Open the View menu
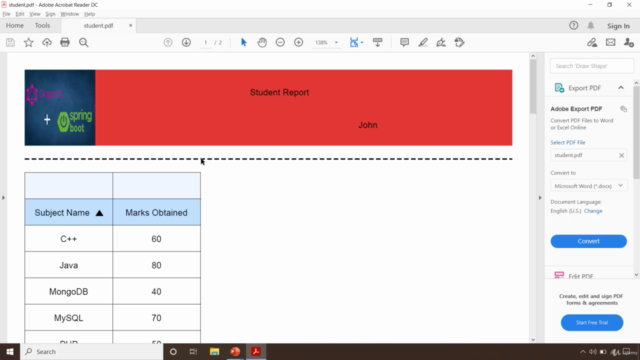The width and height of the screenshot is (640, 360). [x=35, y=14]
